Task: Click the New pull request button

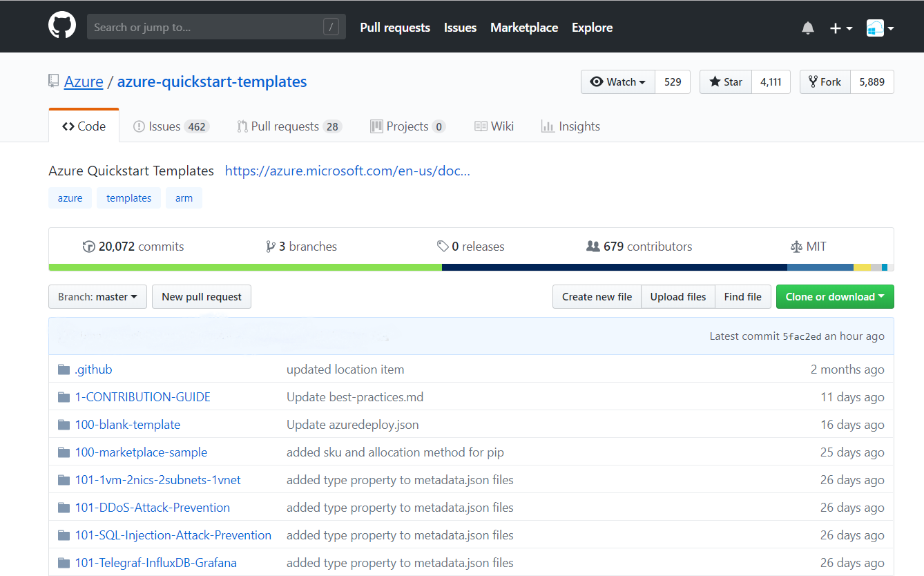Action: pyautogui.click(x=202, y=297)
